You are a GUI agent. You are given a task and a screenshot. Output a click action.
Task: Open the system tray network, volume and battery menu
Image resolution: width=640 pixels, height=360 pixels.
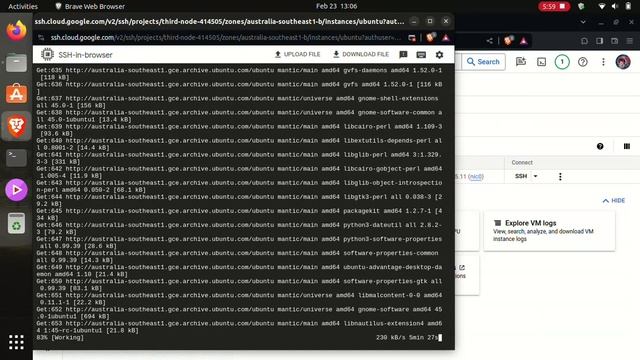click(x=615, y=6)
